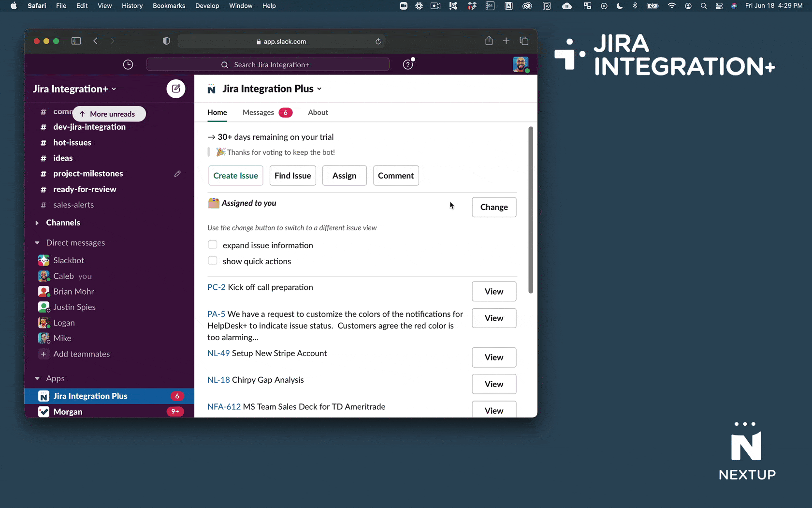Click the Assign button
812x508 pixels.
pos(345,176)
